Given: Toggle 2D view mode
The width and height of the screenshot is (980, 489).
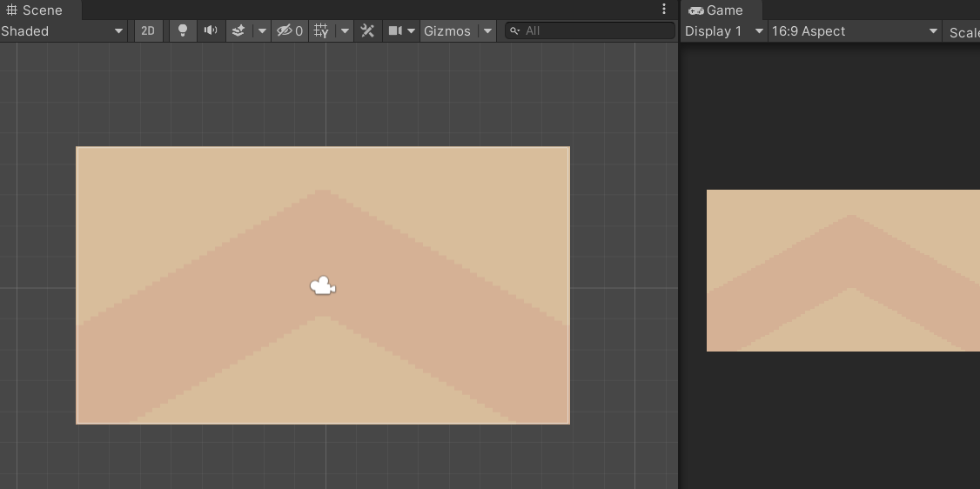Looking at the screenshot, I should 148,30.
